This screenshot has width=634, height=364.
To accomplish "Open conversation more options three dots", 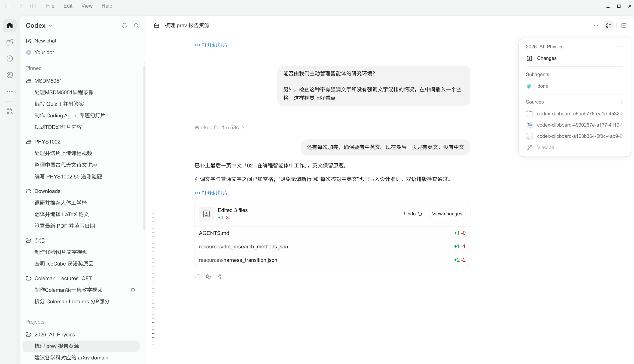I will [x=596, y=26].
